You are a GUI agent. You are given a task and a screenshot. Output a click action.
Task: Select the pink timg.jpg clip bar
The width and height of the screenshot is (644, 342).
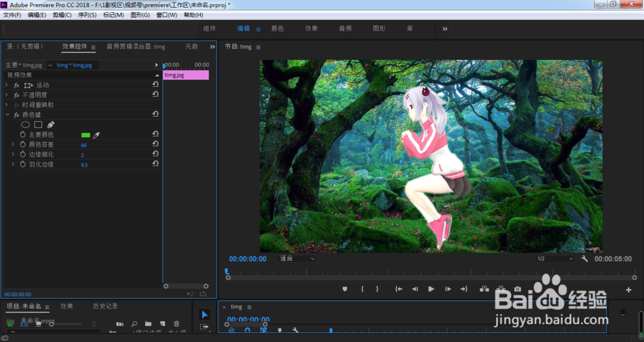[x=186, y=75]
